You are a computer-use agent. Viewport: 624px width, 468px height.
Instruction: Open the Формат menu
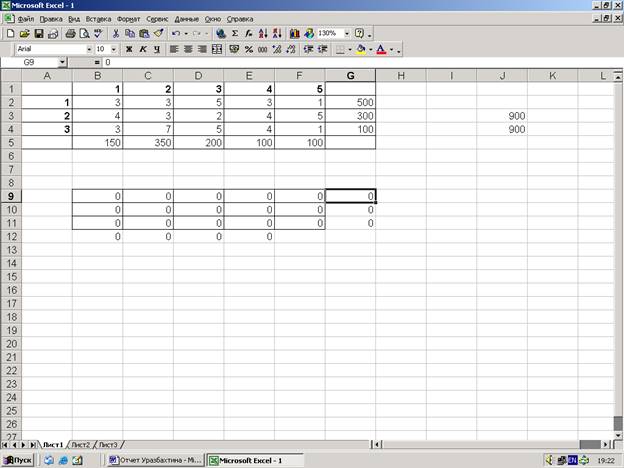(x=128, y=19)
